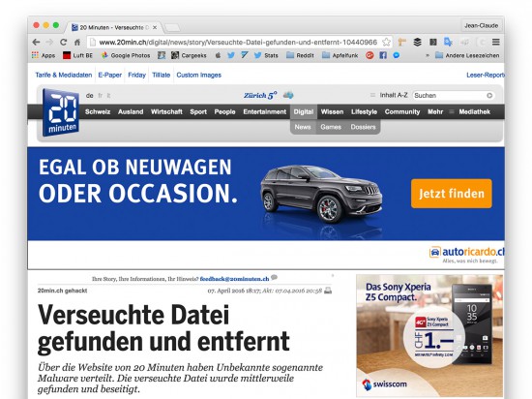Open the Inhalt A-Z index
Screen dimensions: 532x399
tap(394, 95)
